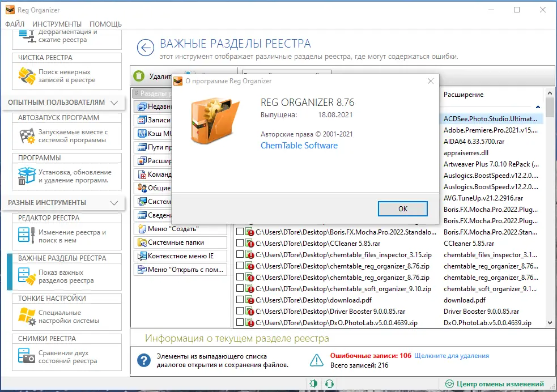The width and height of the screenshot is (557, 392).
Task: Click the sort arrow in Расширение column
Action: click(538, 107)
